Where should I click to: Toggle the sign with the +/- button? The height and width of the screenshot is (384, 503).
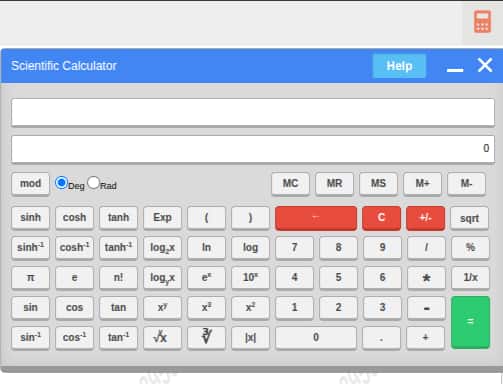pyautogui.click(x=425, y=218)
